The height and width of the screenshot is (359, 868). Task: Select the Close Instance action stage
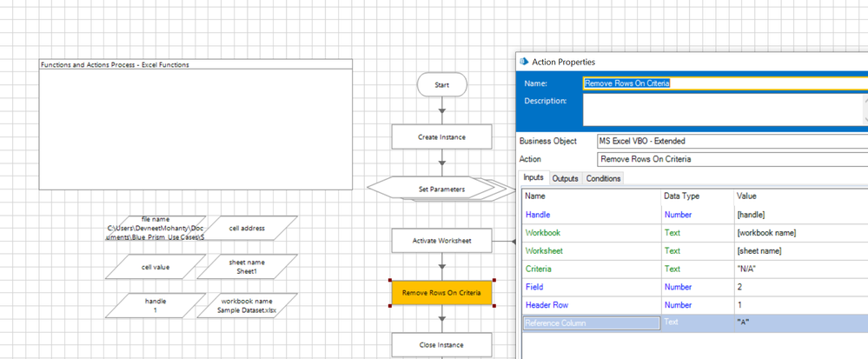point(441,345)
